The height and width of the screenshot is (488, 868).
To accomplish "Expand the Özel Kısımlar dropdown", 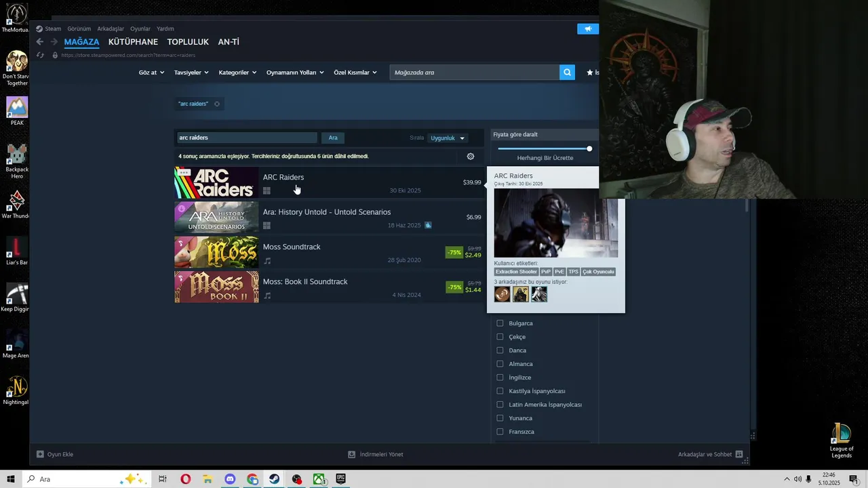I will click(355, 73).
